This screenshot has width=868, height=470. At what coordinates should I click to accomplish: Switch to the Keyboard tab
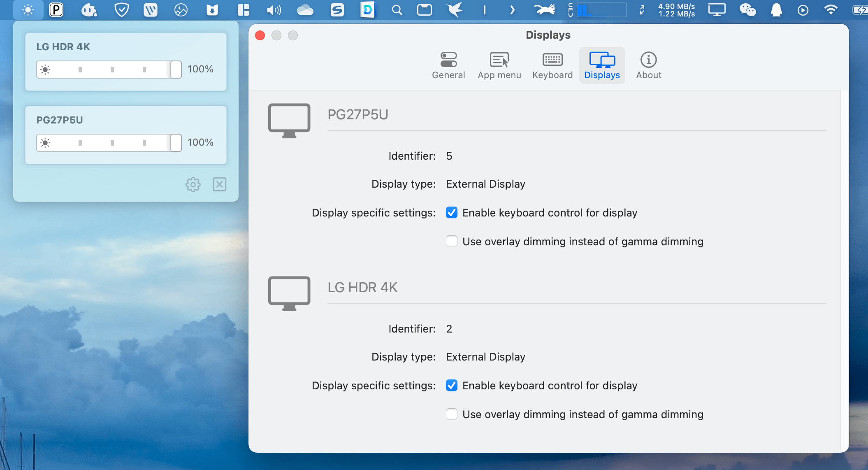click(552, 65)
